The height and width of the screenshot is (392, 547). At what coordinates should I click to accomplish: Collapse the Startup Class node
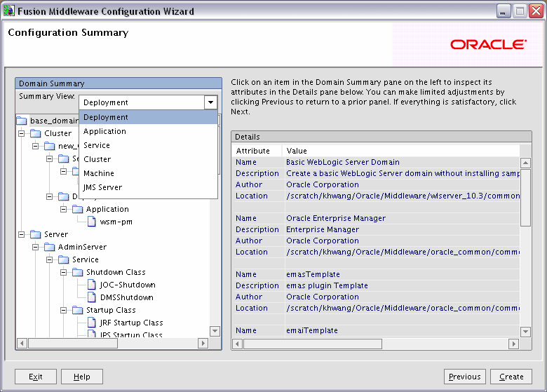click(63, 310)
